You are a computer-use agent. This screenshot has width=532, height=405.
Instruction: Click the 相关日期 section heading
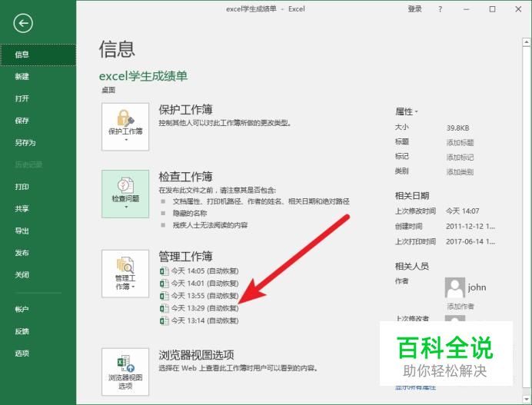pos(412,196)
